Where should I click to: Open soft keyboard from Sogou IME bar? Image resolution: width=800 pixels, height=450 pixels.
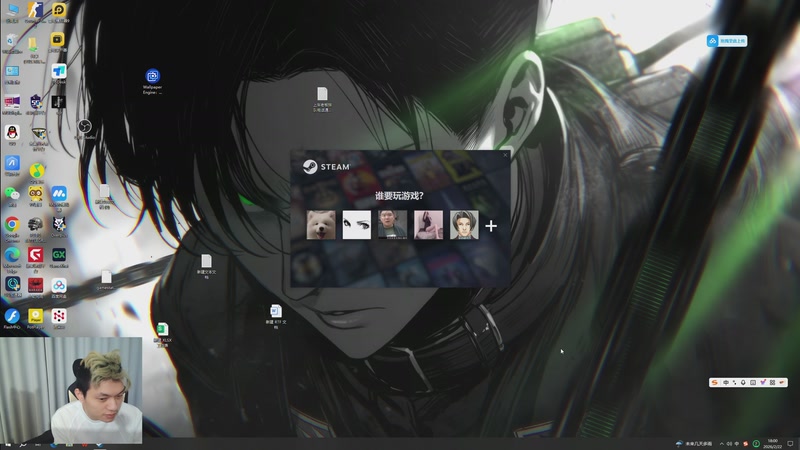(x=753, y=382)
